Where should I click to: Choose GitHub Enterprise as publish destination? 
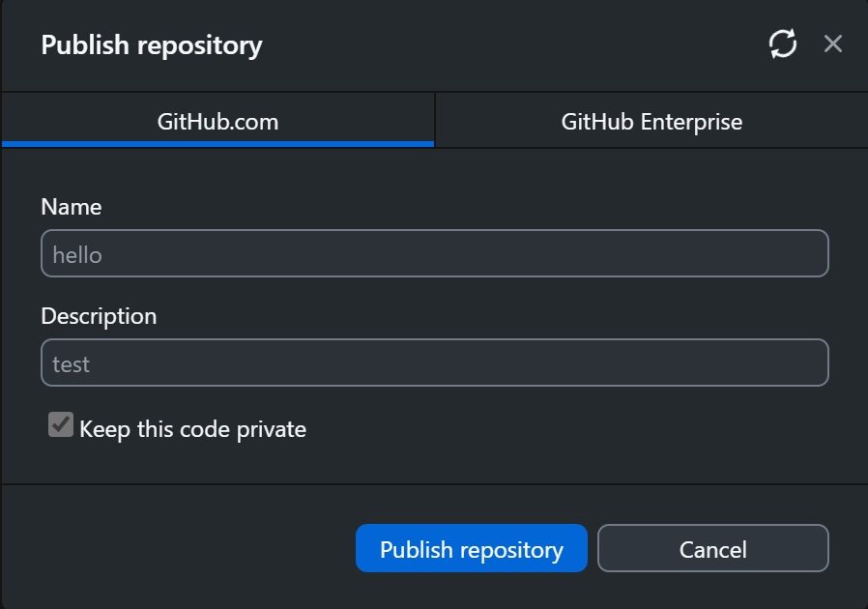(651, 122)
